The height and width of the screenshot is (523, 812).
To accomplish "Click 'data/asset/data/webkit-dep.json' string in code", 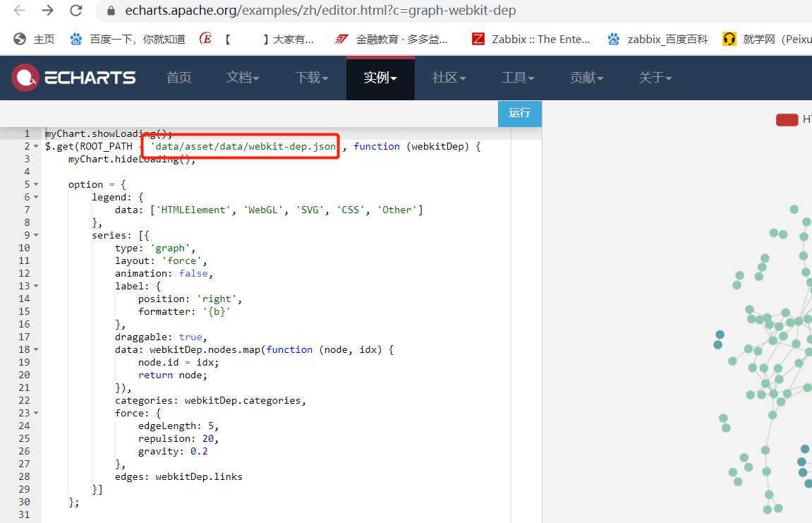I will point(243,147).
